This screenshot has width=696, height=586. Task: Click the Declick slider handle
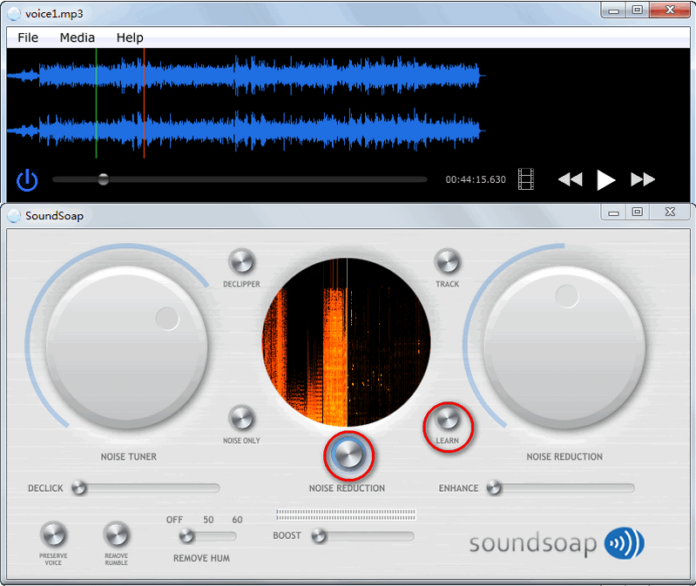[x=79, y=488]
